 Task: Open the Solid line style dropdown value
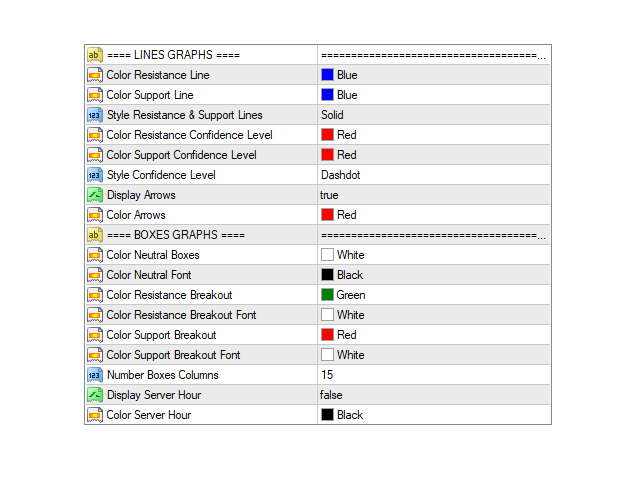[x=434, y=115]
